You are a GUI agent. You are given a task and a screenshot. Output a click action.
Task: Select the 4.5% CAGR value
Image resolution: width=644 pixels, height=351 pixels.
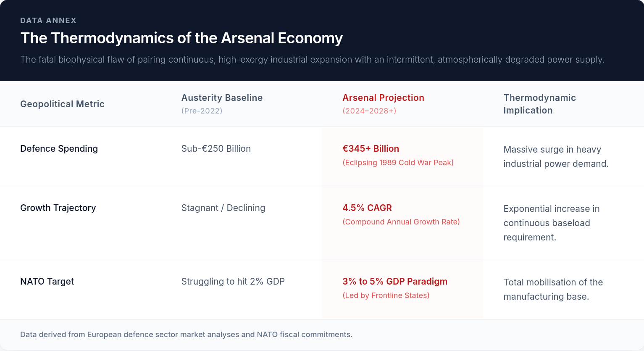click(x=367, y=208)
